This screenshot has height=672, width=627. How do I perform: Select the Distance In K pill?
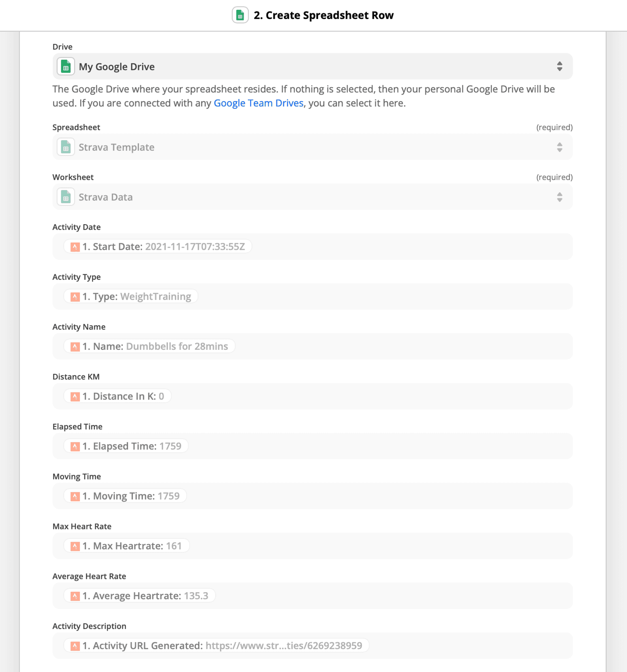pyautogui.click(x=117, y=396)
